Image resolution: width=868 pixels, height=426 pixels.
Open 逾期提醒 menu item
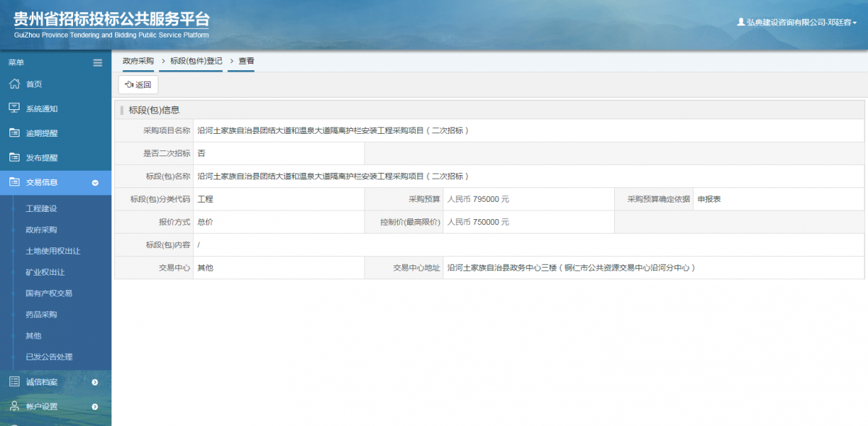click(x=42, y=134)
